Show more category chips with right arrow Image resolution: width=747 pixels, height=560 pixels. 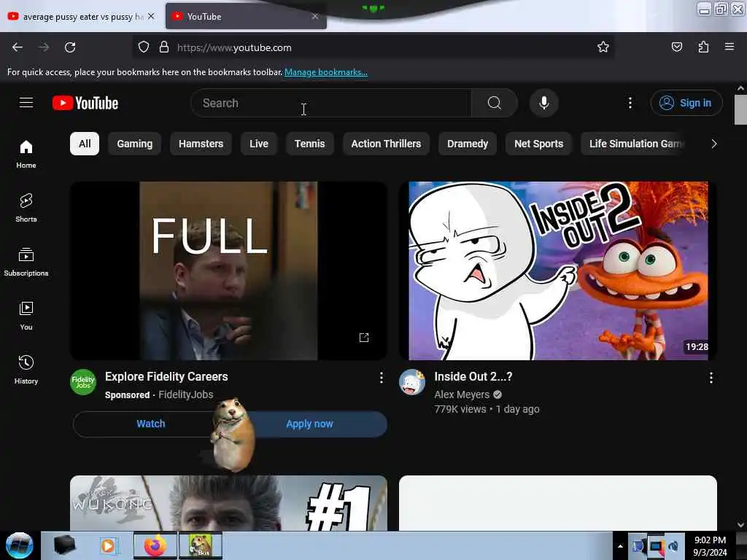[x=713, y=144]
